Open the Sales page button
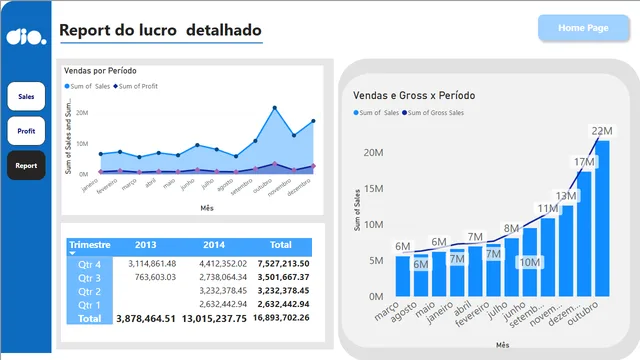This screenshot has height=360, width=640. click(26, 96)
